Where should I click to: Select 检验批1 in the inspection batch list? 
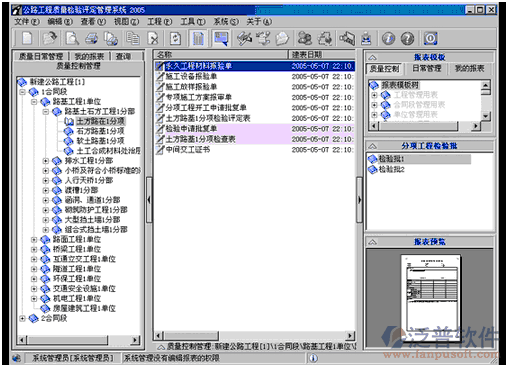point(419,159)
